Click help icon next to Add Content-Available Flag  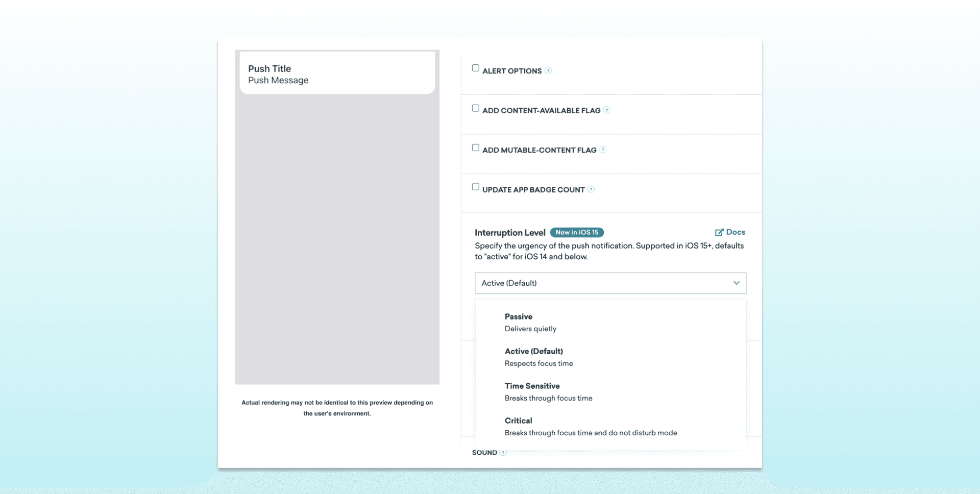[606, 110]
